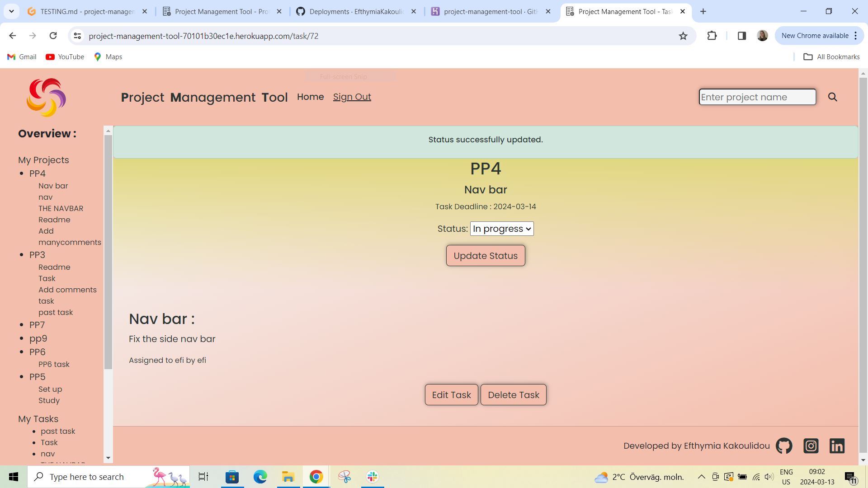
Task: Select Home in the navigation bar
Action: (310, 97)
